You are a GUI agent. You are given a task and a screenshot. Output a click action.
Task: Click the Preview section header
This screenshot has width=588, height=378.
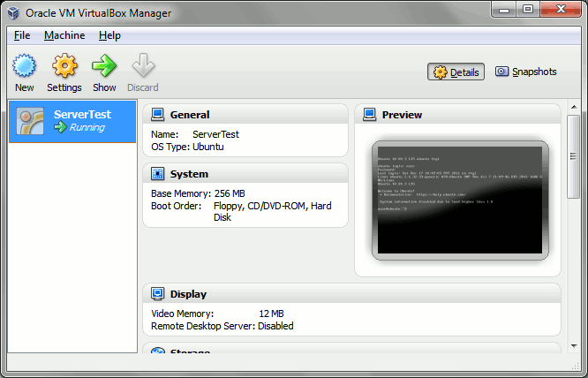click(457, 115)
